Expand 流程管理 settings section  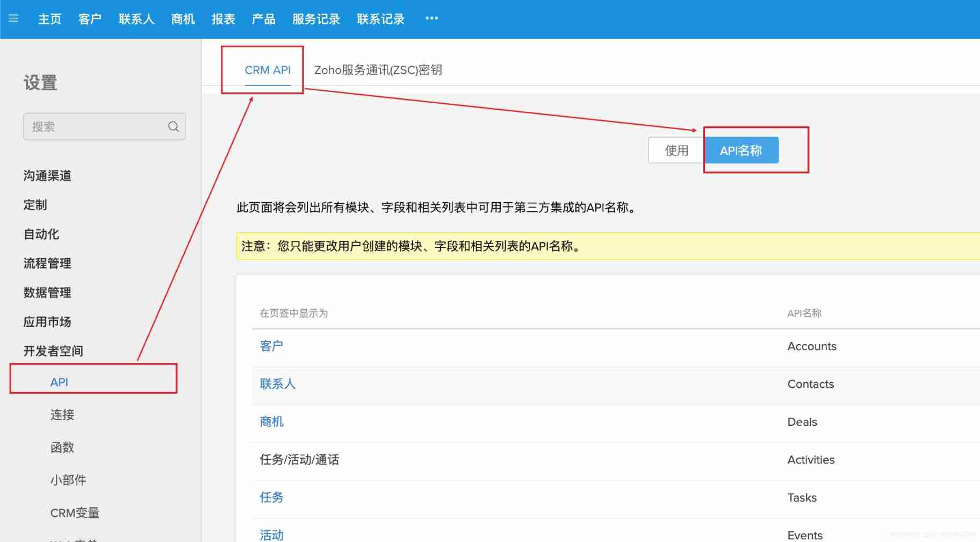point(47,263)
